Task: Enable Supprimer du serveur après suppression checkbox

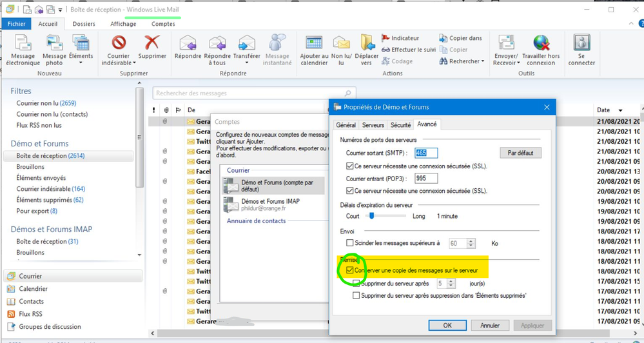Action: (x=356, y=295)
